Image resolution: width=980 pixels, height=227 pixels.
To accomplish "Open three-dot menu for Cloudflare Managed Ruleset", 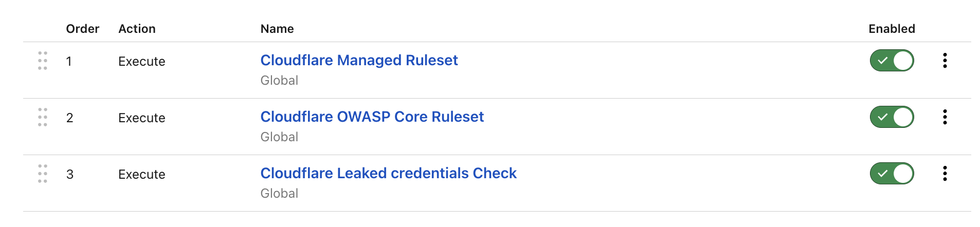I will pos(945,61).
